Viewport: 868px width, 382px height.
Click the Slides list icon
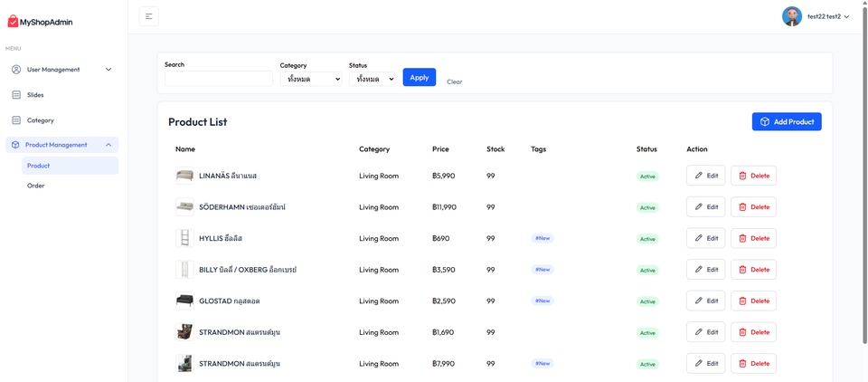(x=16, y=95)
